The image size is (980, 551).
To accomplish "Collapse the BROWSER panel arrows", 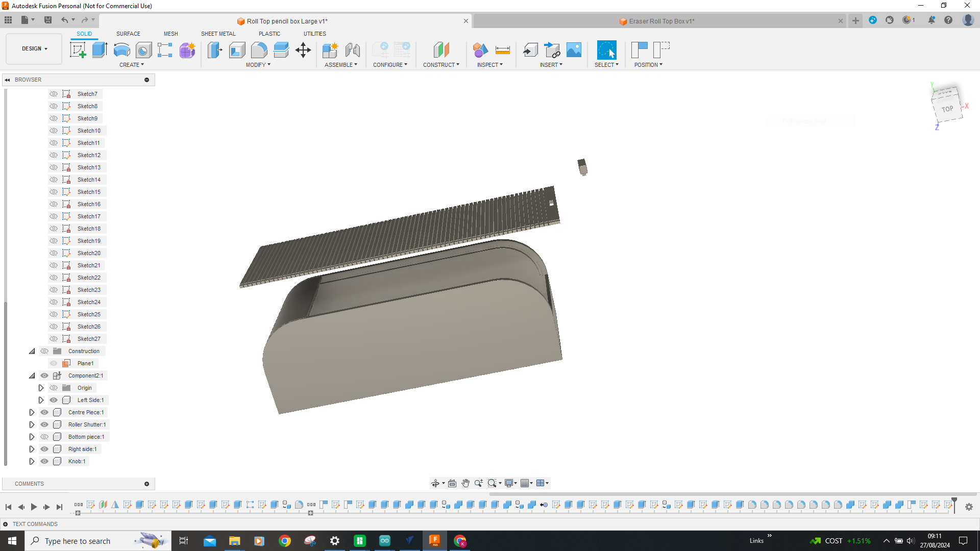I will [7, 80].
